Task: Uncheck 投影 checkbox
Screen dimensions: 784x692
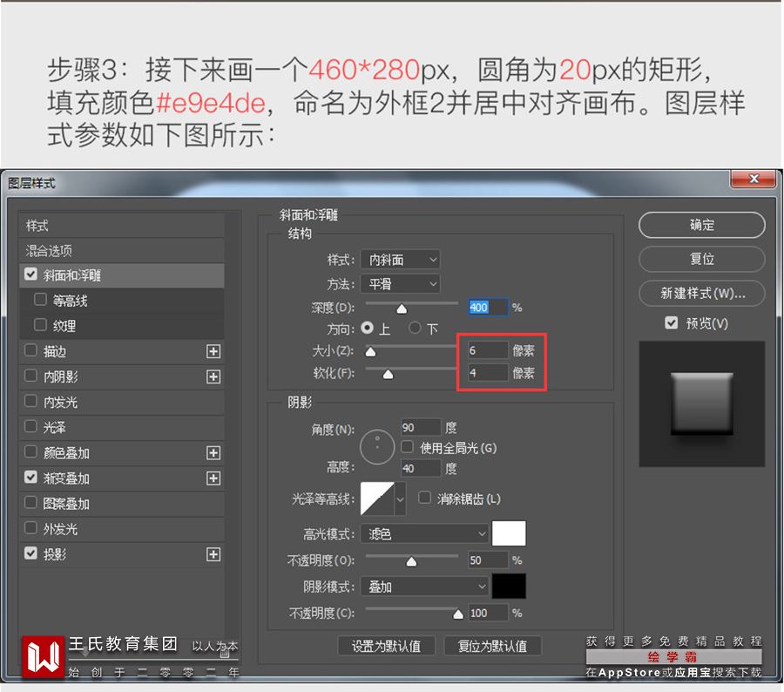Action: 31,553
